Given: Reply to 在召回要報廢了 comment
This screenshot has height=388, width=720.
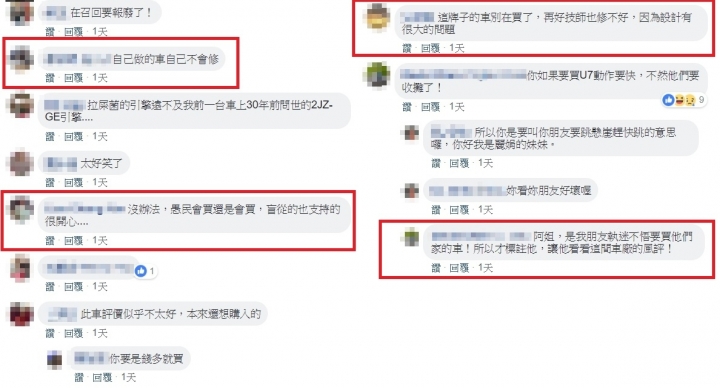Looking at the screenshot, I should click(x=73, y=32).
